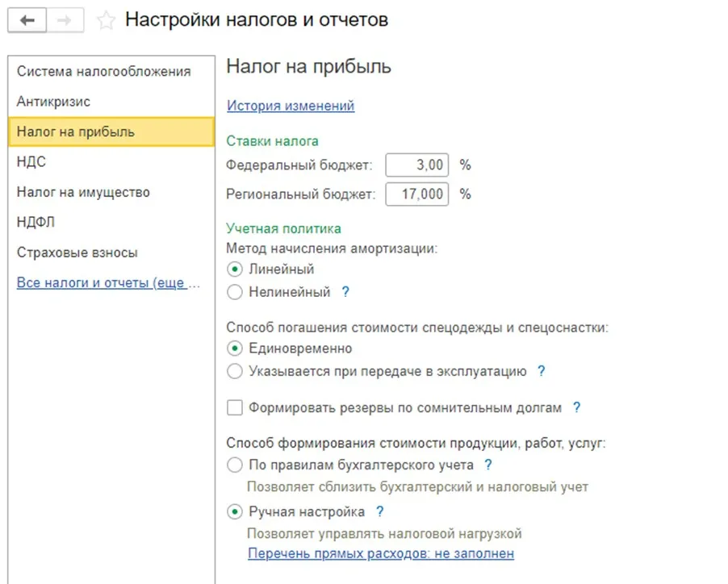Open help for Указывается при передаче в эксплуатацию
This screenshot has height=584, width=728.
coord(542,371)
